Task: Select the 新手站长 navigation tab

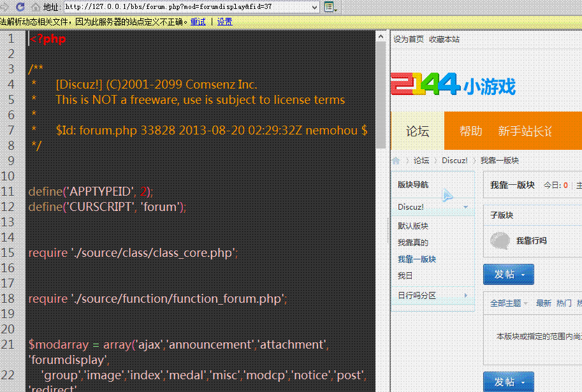Action: pos(525,131)
